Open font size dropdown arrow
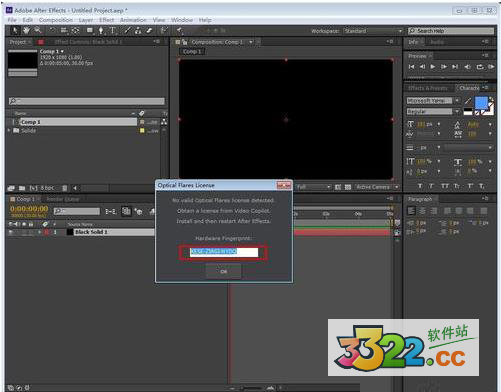The height and width of the screenshot is (392, 501). tap(439, 124)
